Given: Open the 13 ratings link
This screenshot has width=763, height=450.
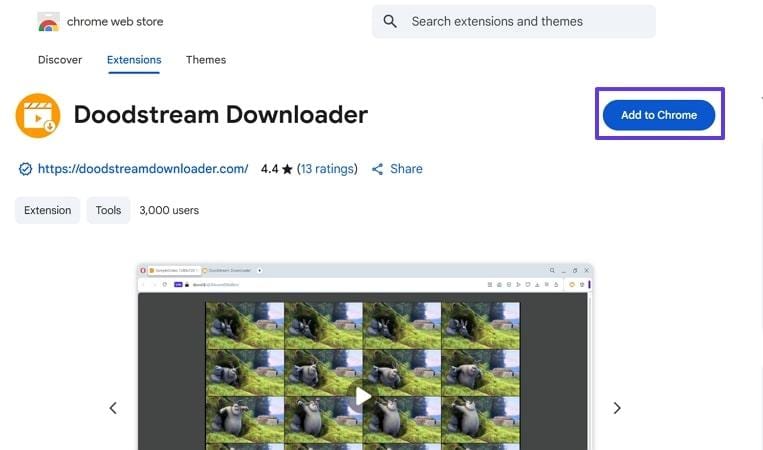Looking at the screenshot, I should coord(327,169).
